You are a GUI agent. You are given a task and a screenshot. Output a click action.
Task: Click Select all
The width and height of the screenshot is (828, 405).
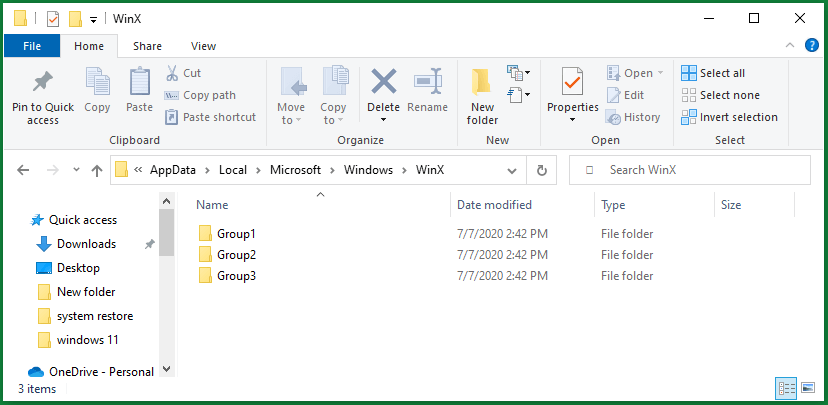(713, 73)
